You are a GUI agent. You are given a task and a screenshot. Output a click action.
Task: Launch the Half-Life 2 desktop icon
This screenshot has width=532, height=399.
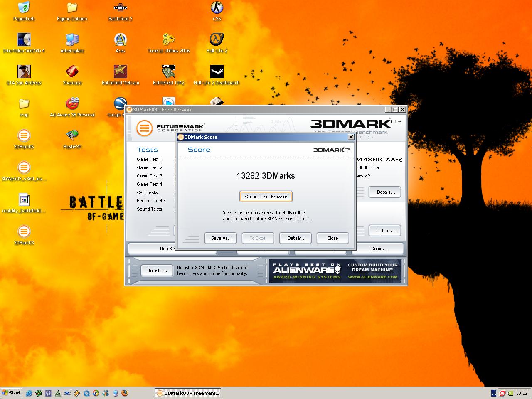[217, 43]
